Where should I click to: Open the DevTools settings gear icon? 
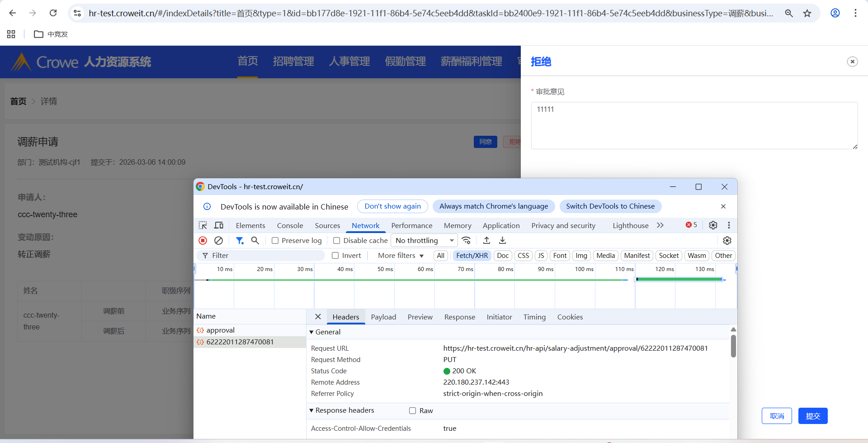click(713, 225)
